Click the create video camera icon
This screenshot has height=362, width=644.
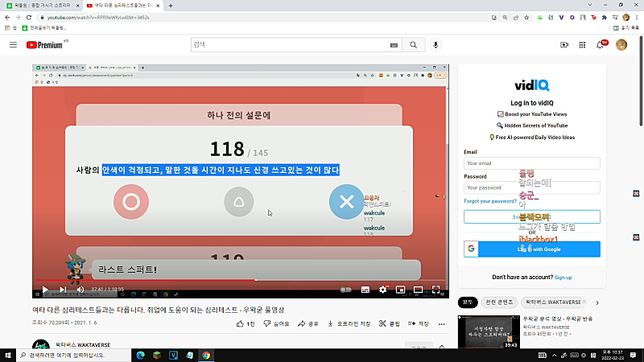pos(564,45)
